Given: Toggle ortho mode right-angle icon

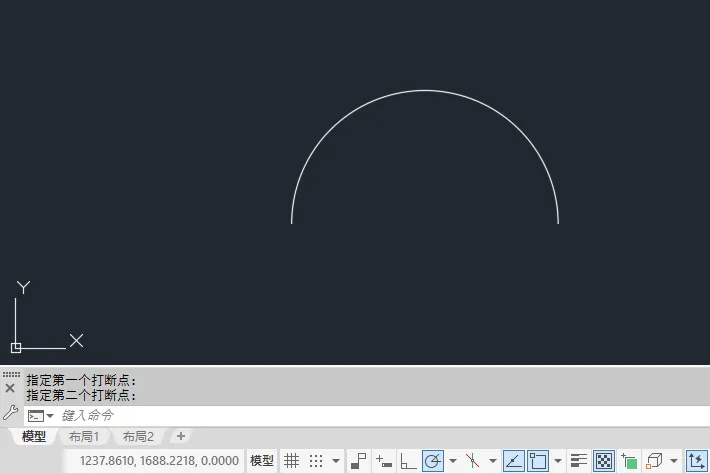Looking at the screenshot, I should pos(408,461).
